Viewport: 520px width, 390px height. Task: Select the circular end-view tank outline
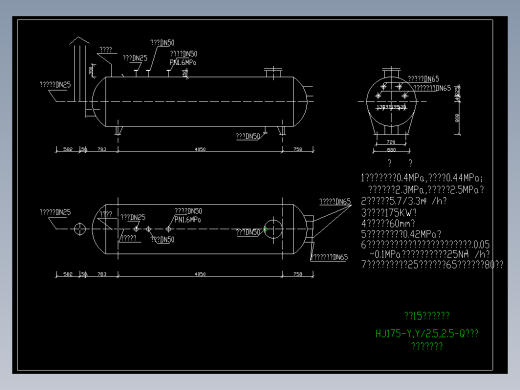coord(391,102)
